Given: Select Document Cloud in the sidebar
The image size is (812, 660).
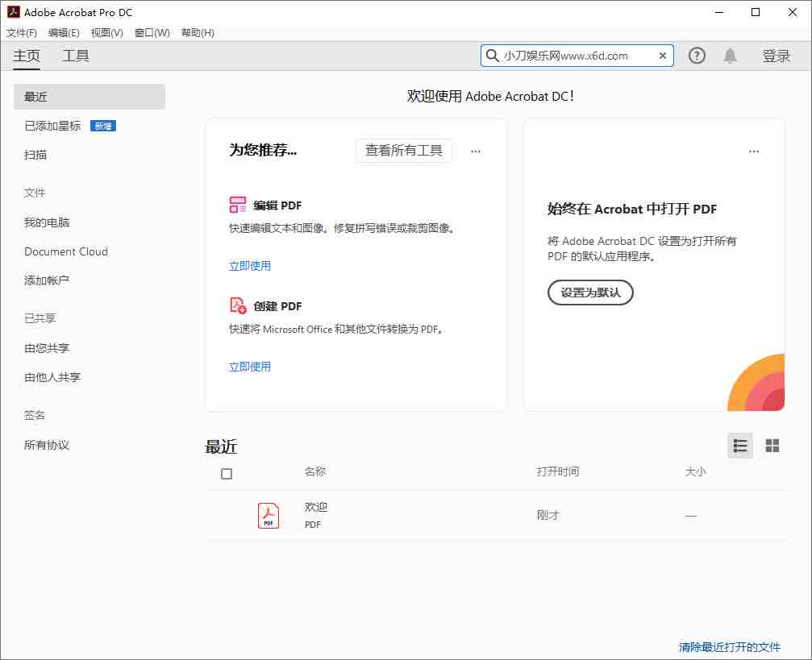Looking at the screenshot, I should [66, 251].
